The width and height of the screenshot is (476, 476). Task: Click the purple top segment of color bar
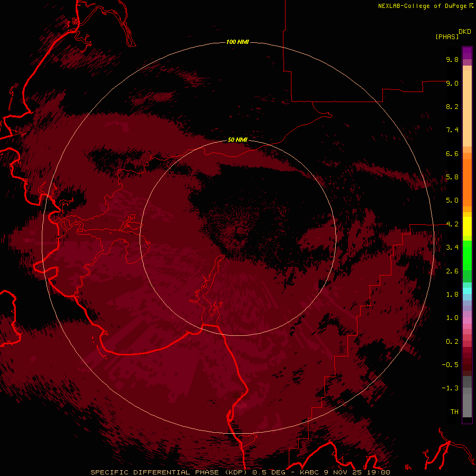(x=467, y=53)
